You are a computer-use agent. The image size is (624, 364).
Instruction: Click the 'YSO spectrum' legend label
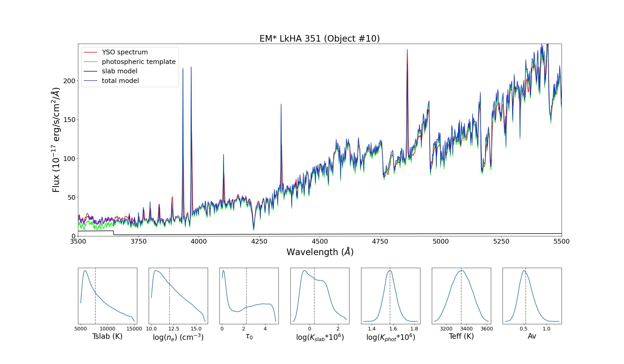click(125, 52)
